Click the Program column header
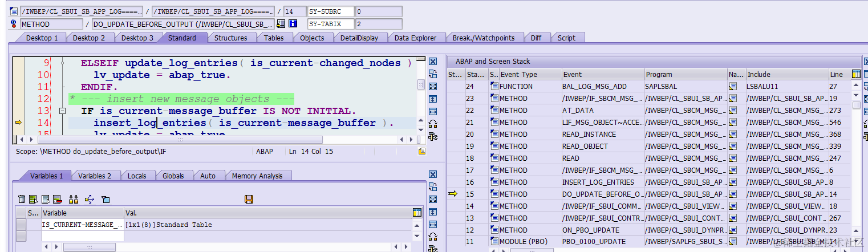 click(686, 74)
